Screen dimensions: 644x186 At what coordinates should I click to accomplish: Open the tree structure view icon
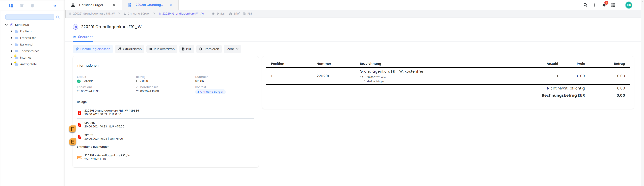[11, 6]
